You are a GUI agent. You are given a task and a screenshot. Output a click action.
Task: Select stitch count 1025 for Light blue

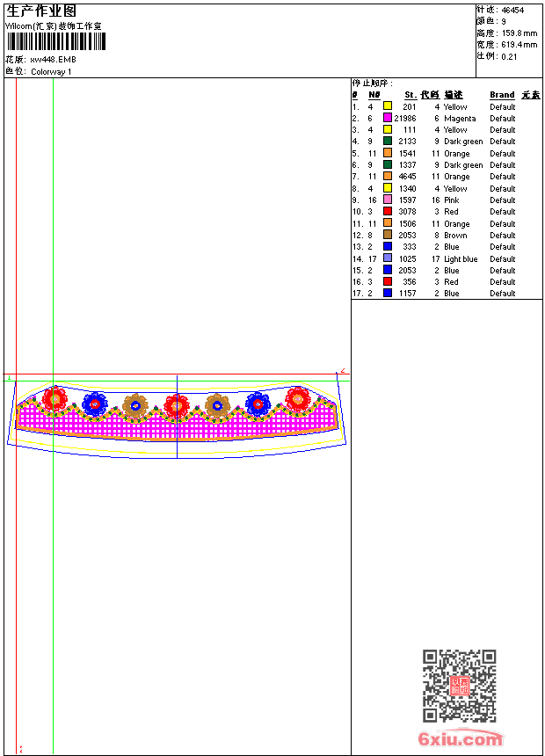(x=407, y=259)
